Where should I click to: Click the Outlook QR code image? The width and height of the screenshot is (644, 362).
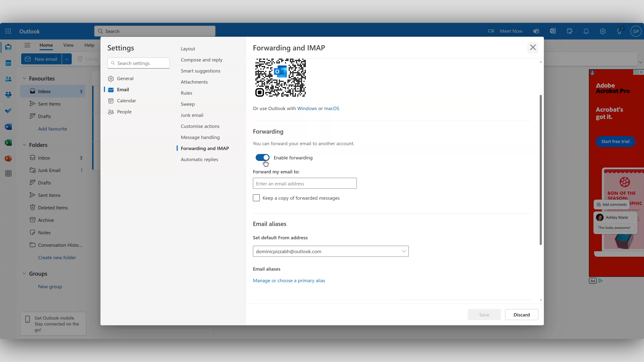[281, 77]
